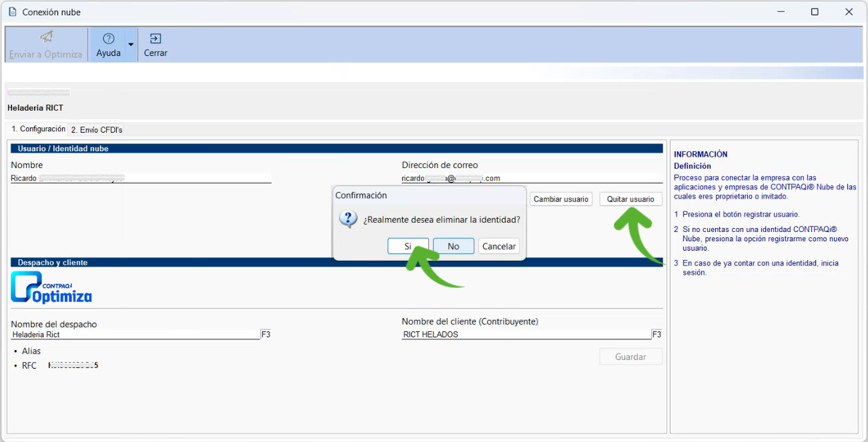Screen dimensions: 868x442
Task: Click the Nombre del despacho field
Action: [135, 335]
